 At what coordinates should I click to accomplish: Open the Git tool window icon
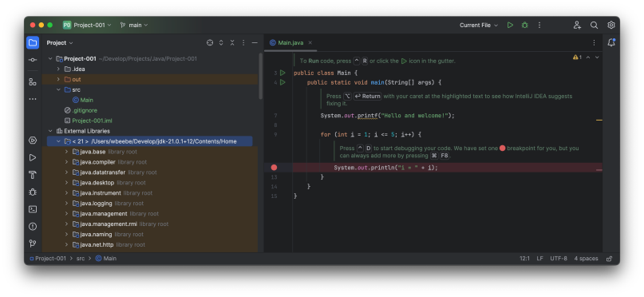click(33, 244)
